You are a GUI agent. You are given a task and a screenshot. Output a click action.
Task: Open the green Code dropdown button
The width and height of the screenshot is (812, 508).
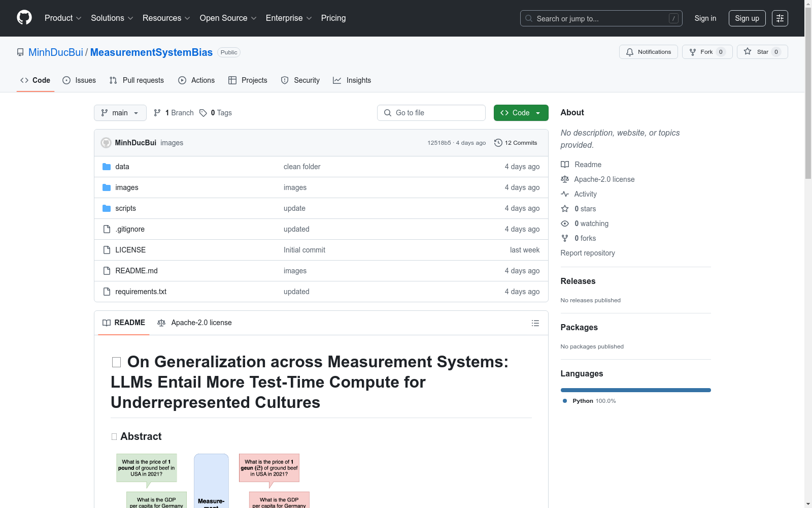521,113
